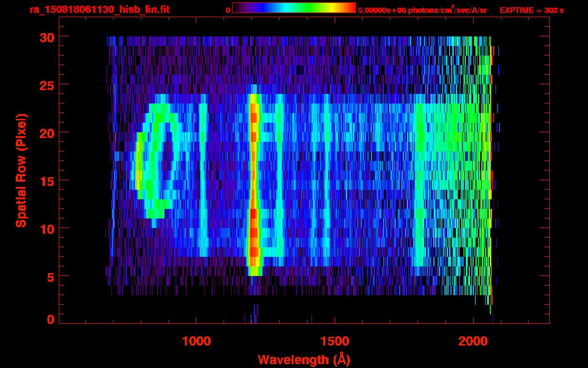Click the Wavelength (Å) axis title

pos(304,359)
